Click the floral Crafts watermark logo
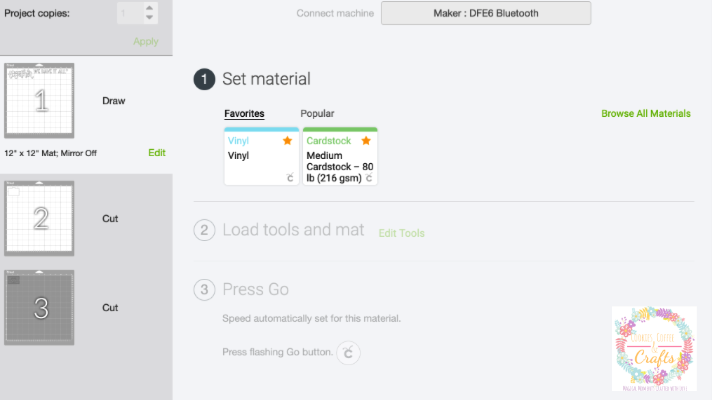 click(x=654, y=348)
